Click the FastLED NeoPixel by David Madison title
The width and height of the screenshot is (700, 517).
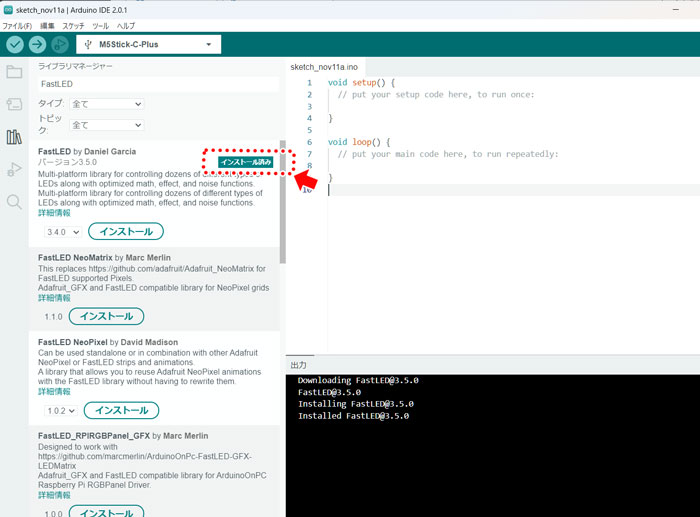coord(108,342)
